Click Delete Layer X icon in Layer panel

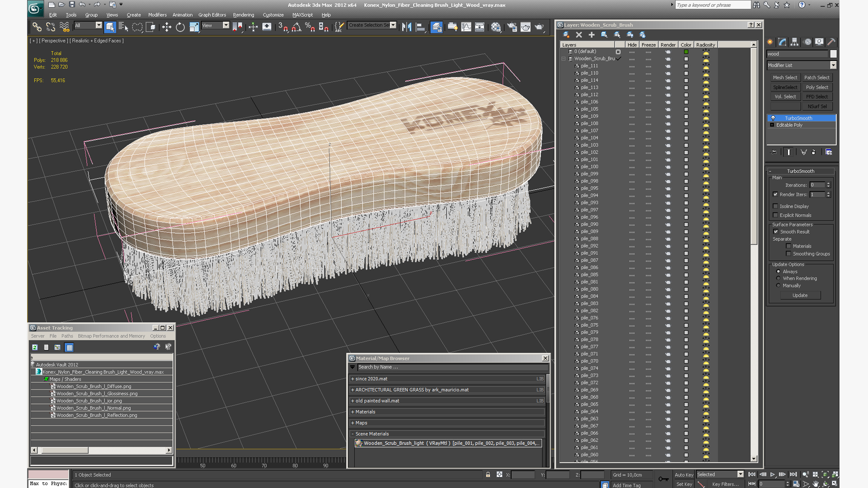[x=579, y=35]
